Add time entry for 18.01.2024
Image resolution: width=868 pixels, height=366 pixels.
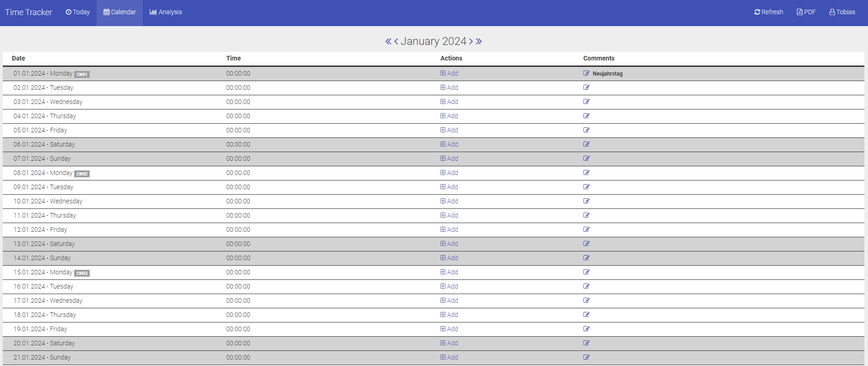[449, 315]
